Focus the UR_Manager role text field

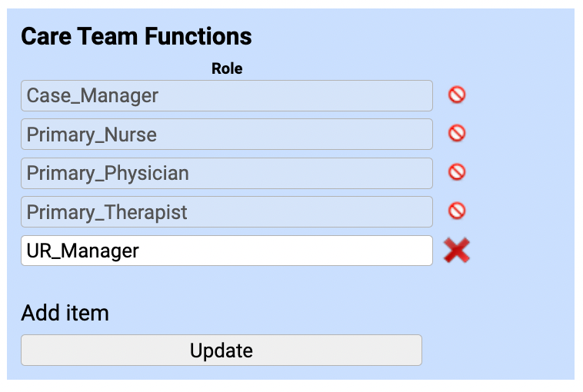(226, 251)
